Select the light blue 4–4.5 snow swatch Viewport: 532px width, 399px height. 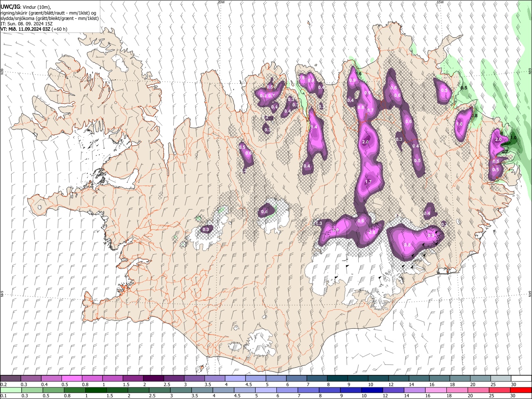[235, 379]
